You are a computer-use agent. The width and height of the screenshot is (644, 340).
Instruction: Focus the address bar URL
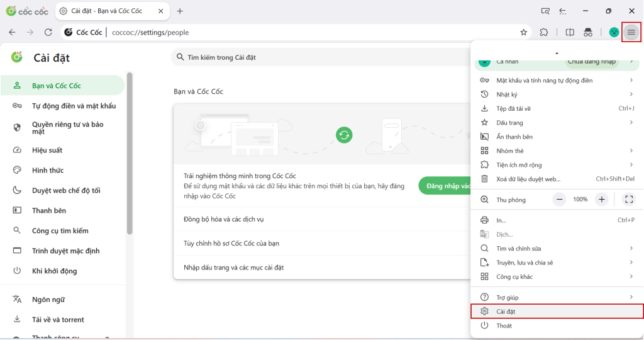150,33
